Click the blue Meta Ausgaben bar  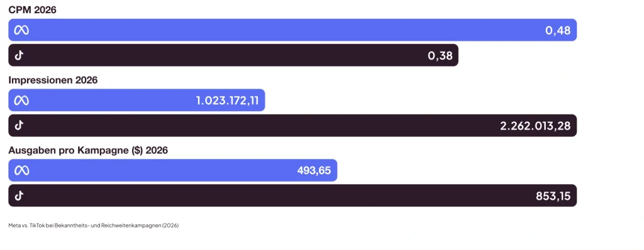tap(172, 170)
